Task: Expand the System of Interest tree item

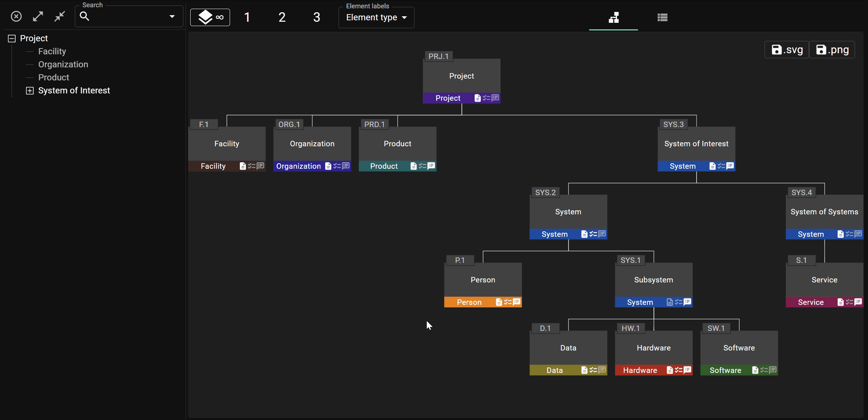Action: [x=30, y=90]
